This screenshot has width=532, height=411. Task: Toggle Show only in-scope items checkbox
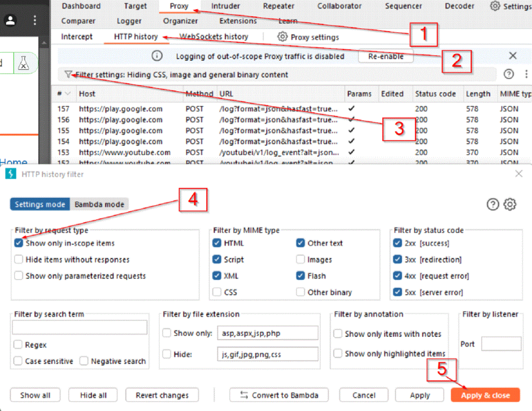pyautogui.click(x=19, y=243)
